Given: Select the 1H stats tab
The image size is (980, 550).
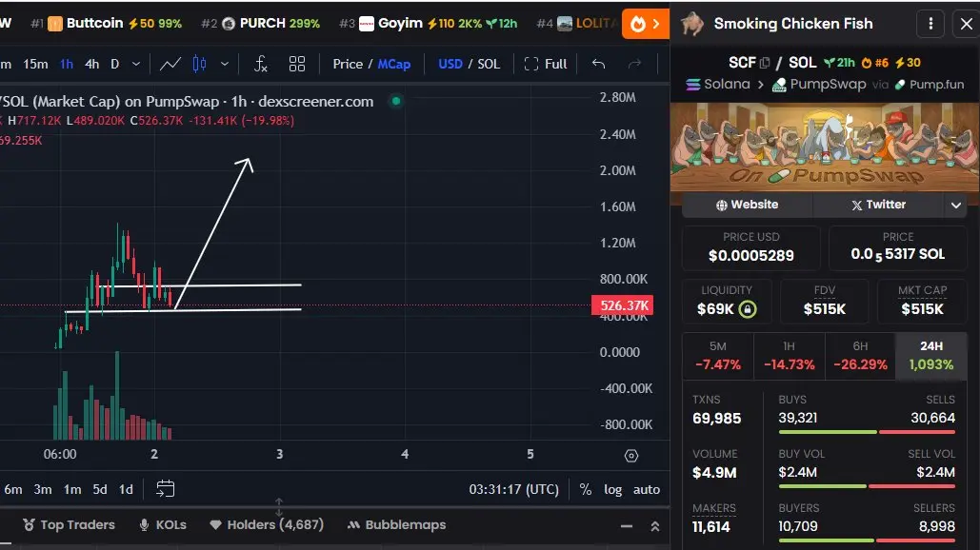Looking at the screenshot, I should (x=789, y=355).
